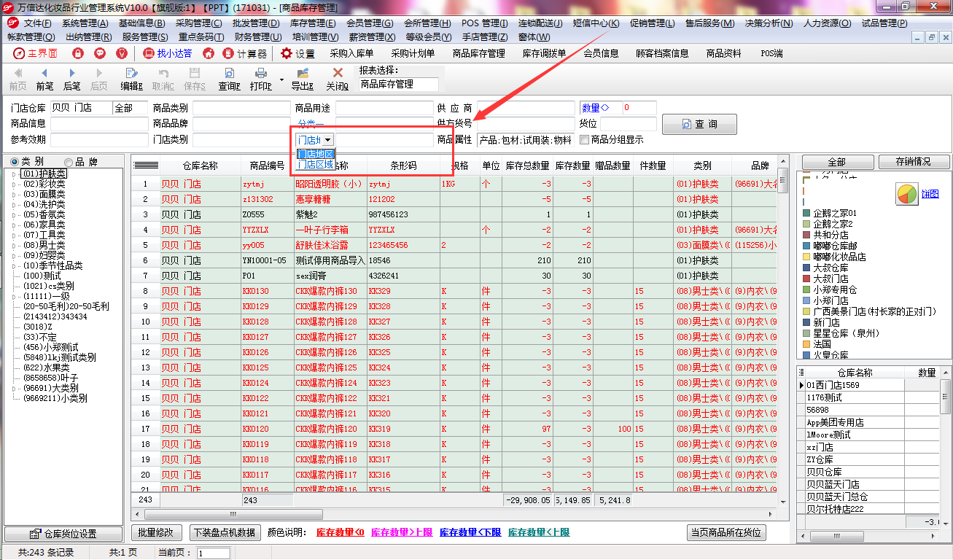Click the 取消 undo tool
953x560 pixels.
tap(163, 79)
